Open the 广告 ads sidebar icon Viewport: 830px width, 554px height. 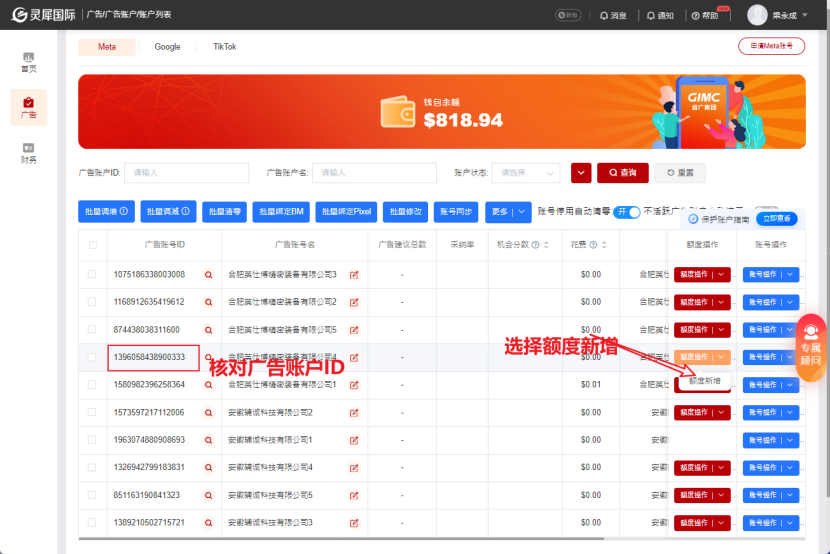click(x=29, y=107)
